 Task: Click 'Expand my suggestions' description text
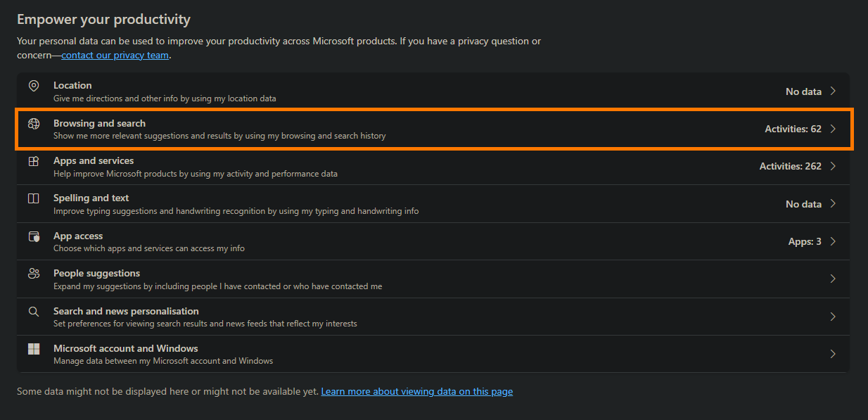(x=218, y=286)
